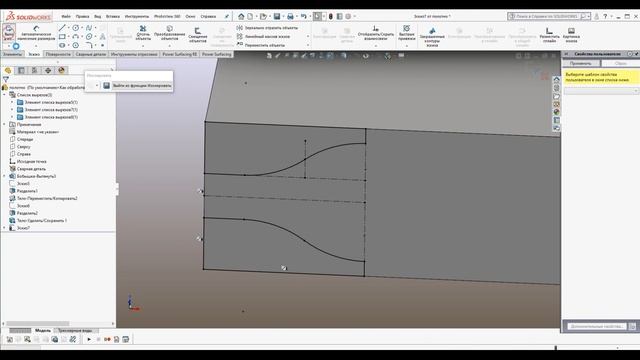Switch to the Поверхности ribbon tab
640x360 pixels.
(x=58, y=54)
